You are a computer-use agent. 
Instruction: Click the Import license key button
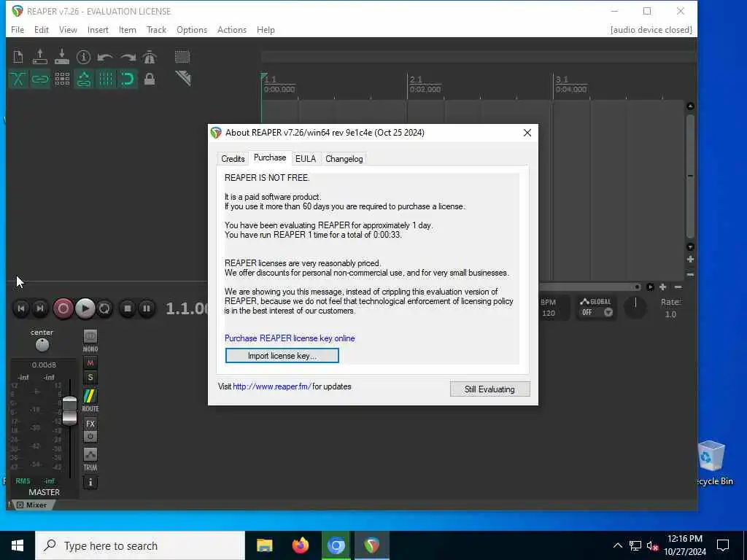click(282, 356)
